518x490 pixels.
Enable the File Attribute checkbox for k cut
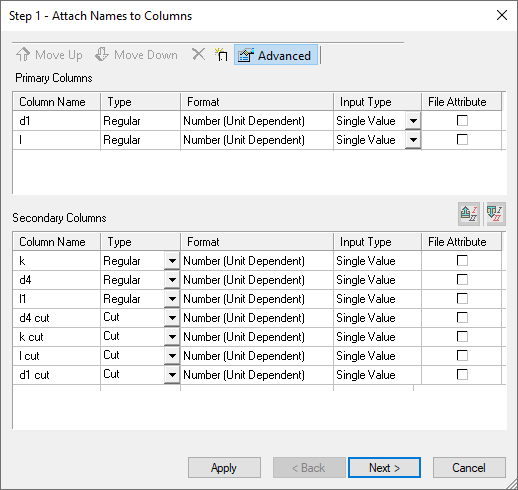click(462, 336)
